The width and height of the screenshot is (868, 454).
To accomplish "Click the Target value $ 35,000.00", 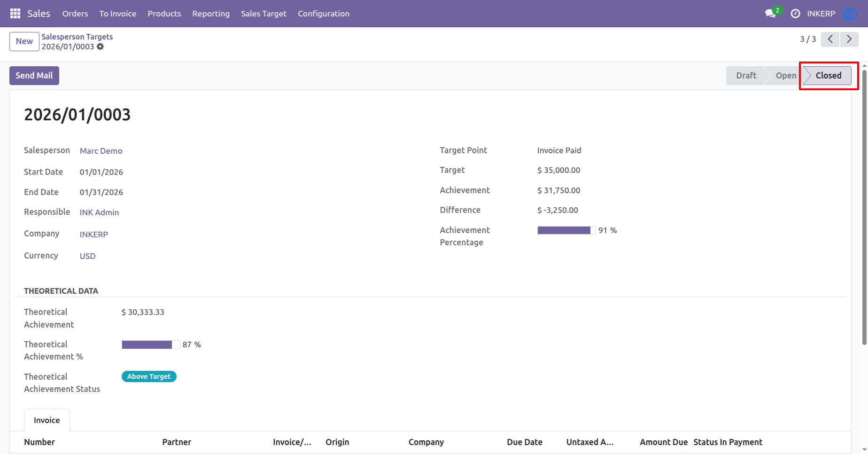I will (559, 170).
